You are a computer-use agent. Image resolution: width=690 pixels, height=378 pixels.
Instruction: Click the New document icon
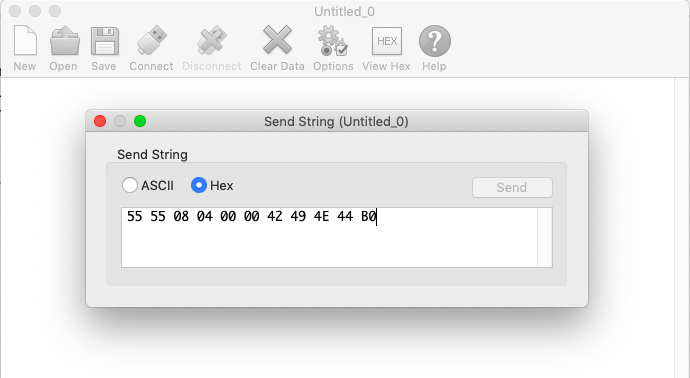click(25, 40)
